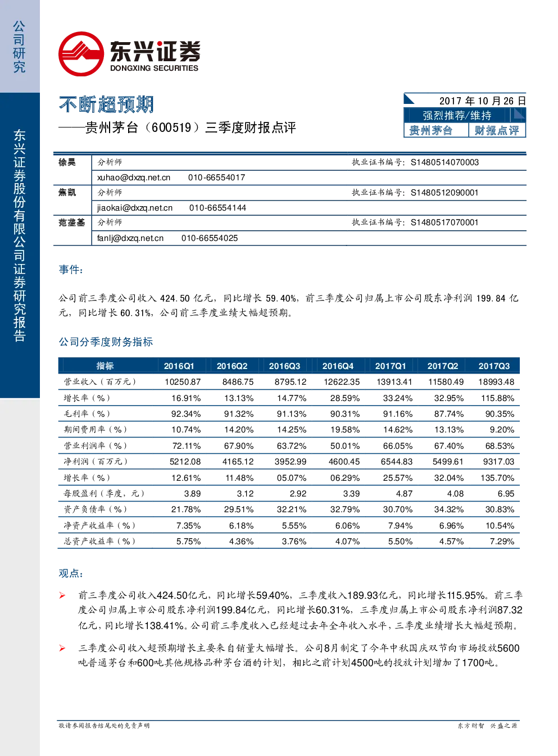
Task: Click the 期间费用率（%）row label
Action: pyautogui.click(x=96, y=430)
